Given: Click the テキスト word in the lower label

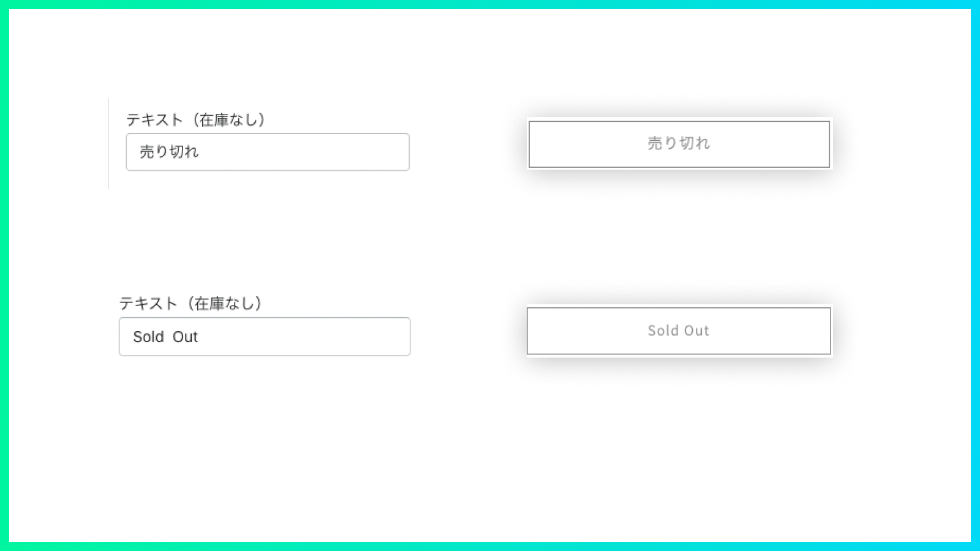Looking at the screenshot, I should pyautogui.click(x=148, y=304).
